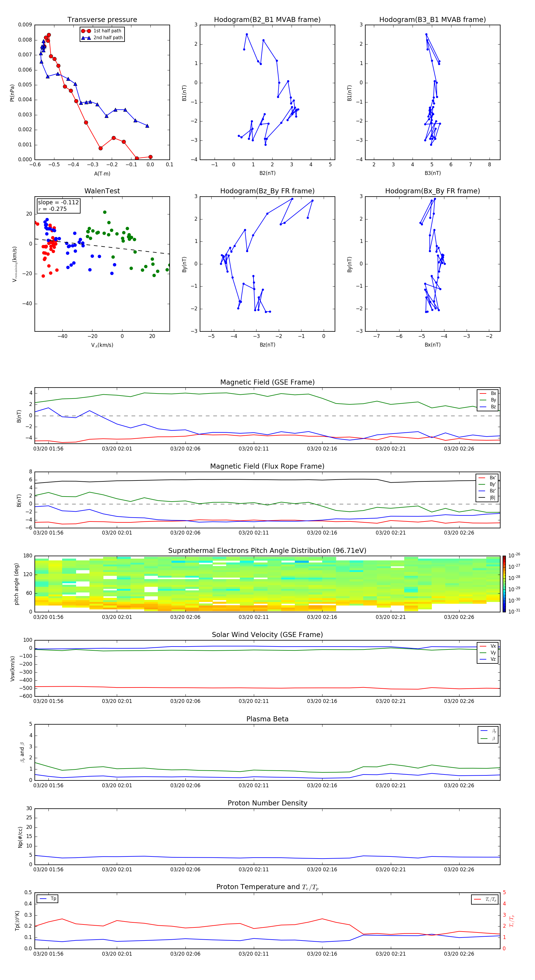Click the β legend entry in Plasma Beta plot
This screenshot has width=535, height=980.
point(488,739)
